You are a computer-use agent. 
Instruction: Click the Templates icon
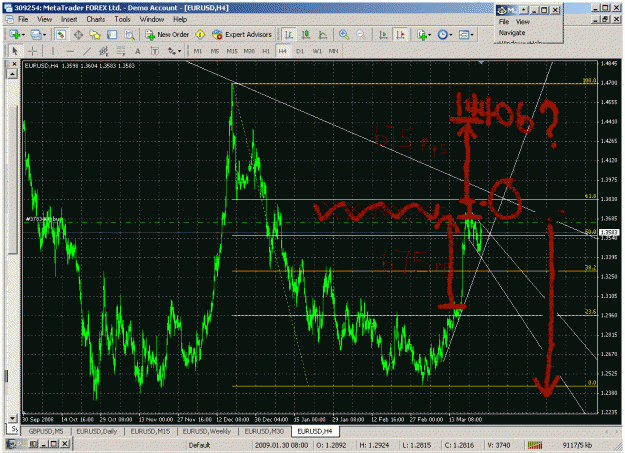click(x=464, y=35)
